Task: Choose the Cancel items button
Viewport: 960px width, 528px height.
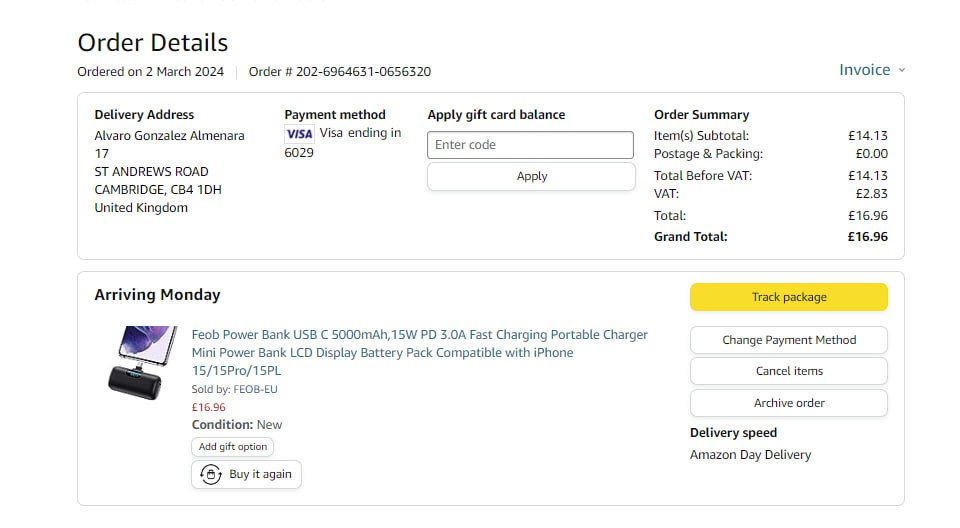Action: pyautogui.click(x=788, y=371)
